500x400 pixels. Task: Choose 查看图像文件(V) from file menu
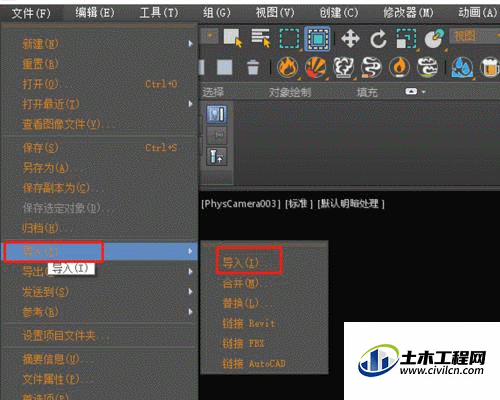(x=99, y=124)
